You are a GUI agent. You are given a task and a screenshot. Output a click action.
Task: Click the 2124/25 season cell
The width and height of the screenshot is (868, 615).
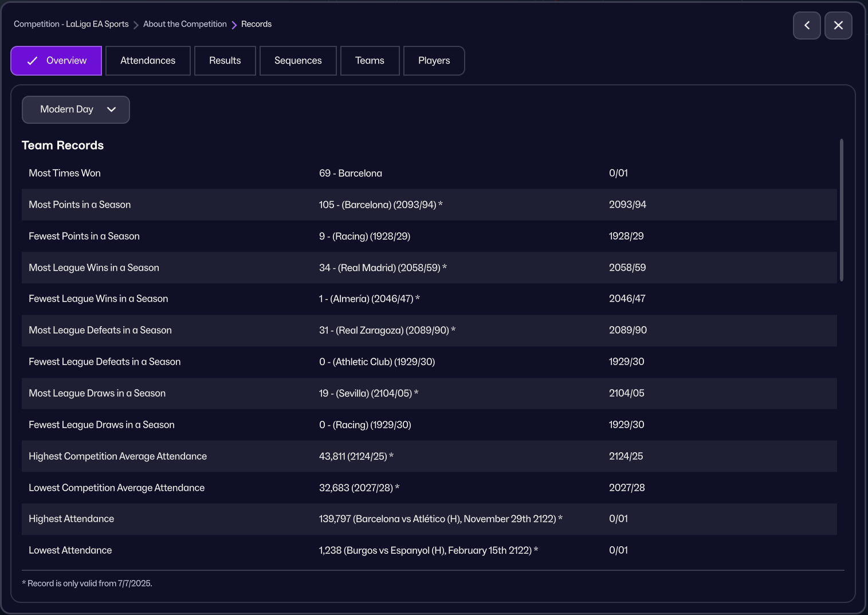626,456
